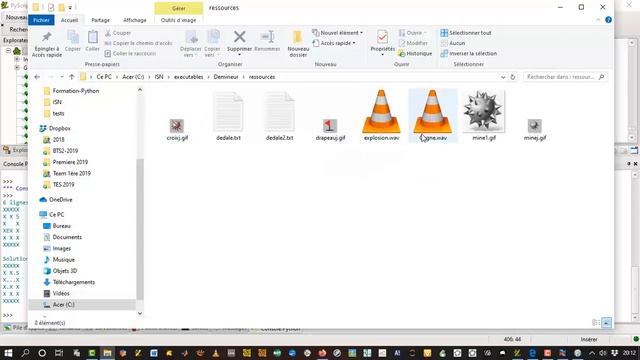Image resolution: width=640 pixels, height=360 pixels.
Task: Switch to large icons view layout
Action: pyautogui.click(x=607, y=323)
